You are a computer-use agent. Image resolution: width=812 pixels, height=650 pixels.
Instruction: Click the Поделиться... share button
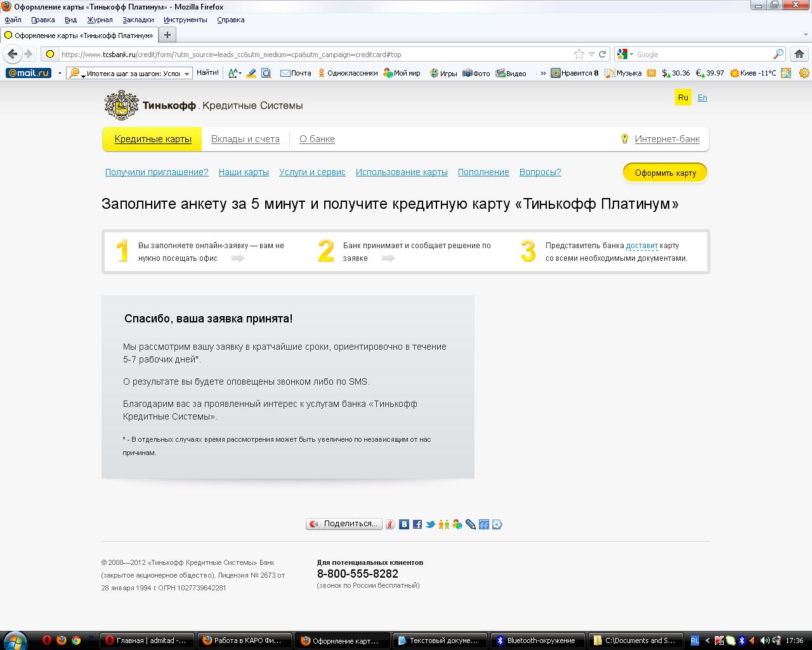pos(344,524)
